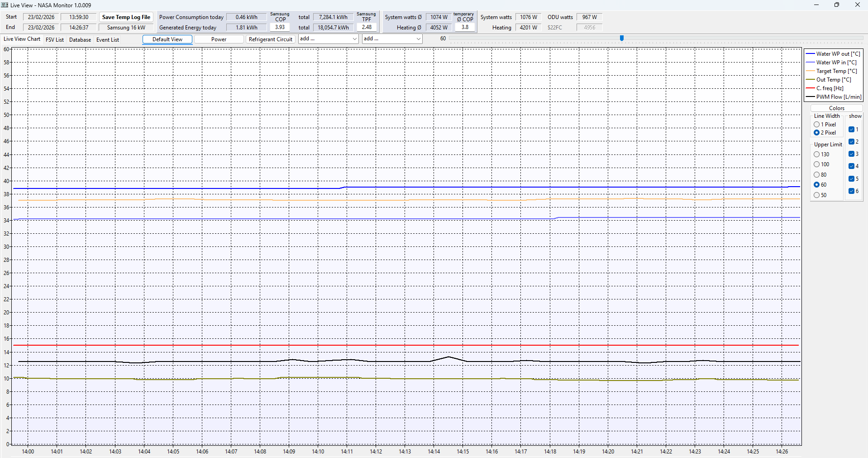Open the Database tab
Screen dimensions: 868x458
pos(80,40)
